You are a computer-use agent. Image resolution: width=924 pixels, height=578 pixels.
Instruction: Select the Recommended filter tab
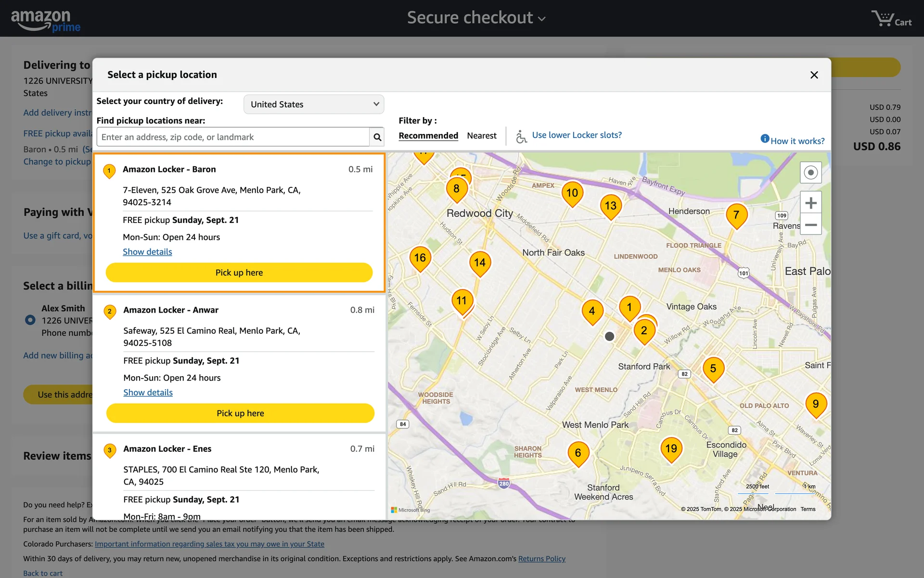pos(428,136)
